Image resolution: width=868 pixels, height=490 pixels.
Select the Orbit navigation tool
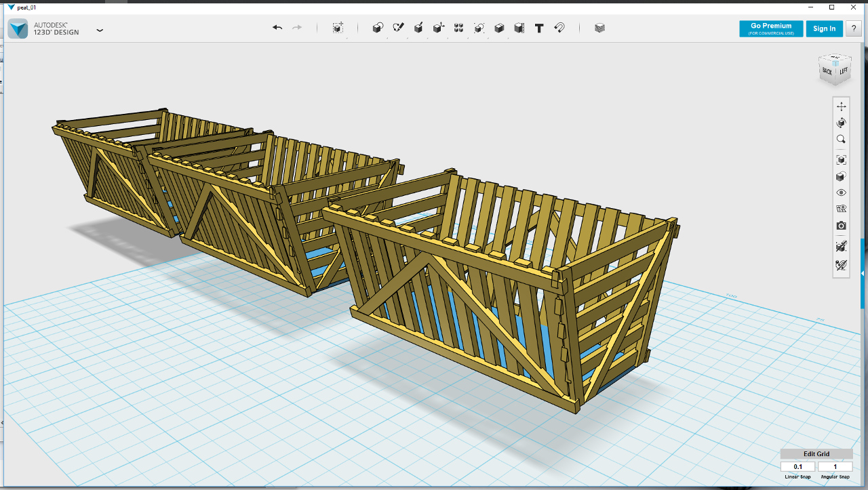(x=842, y=123)
